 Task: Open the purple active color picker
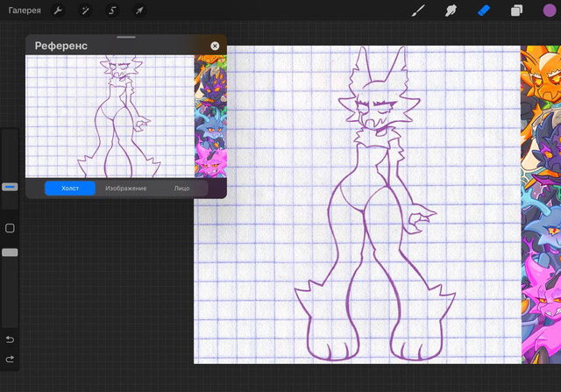click(549, 11)
